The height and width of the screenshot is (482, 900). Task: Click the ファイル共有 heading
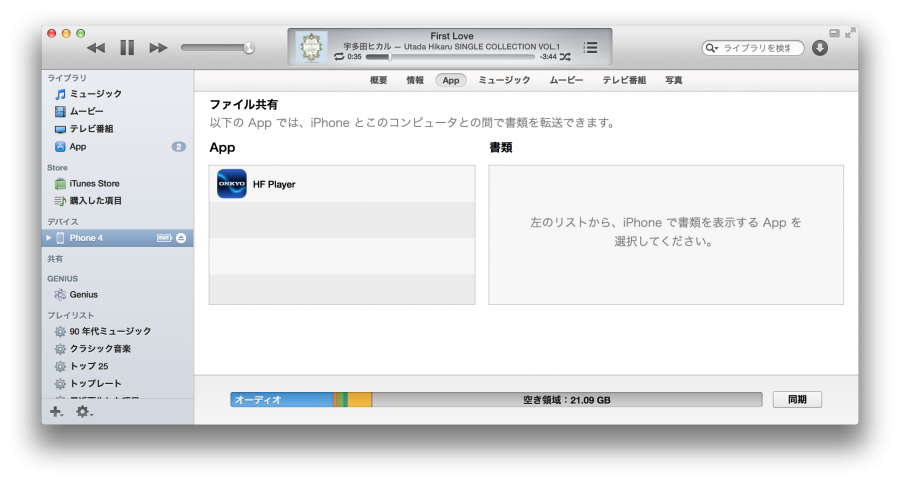243,104
